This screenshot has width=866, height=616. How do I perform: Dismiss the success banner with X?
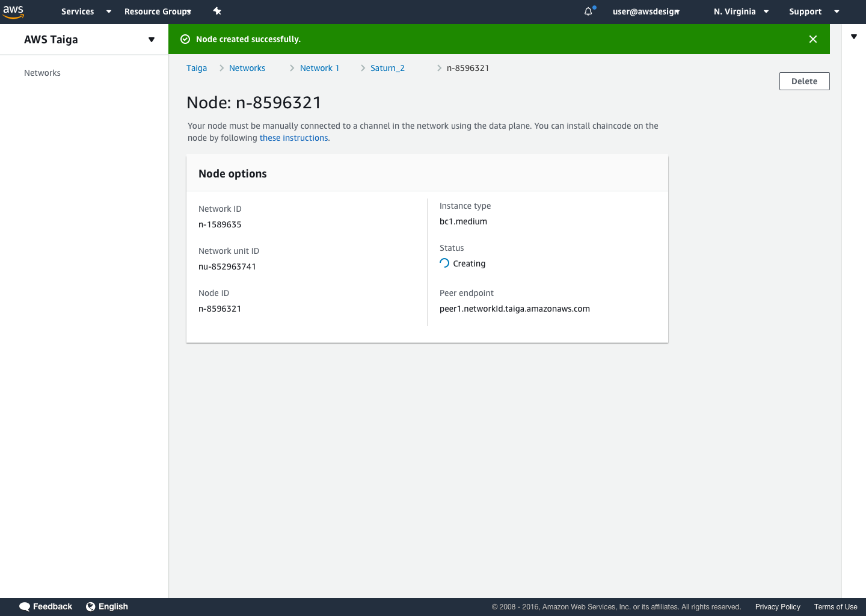pyautogui.click(x=813, y=39)
